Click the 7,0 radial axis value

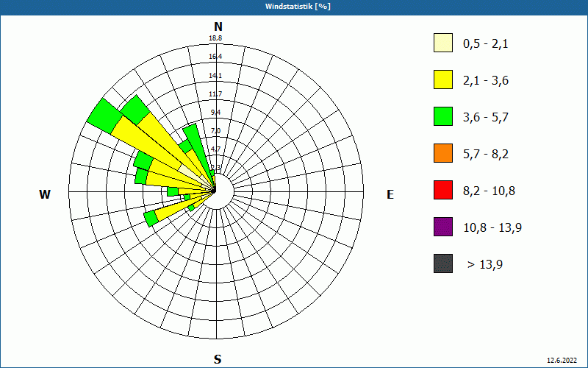[215, 131]
